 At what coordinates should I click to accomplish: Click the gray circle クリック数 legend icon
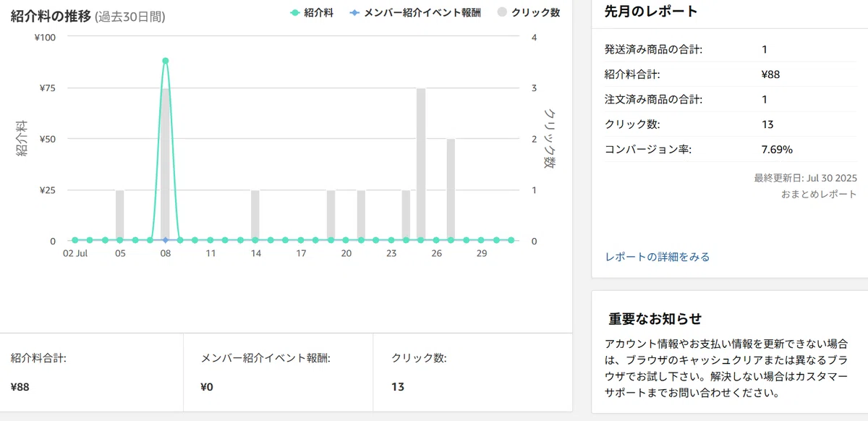[503, 12]
